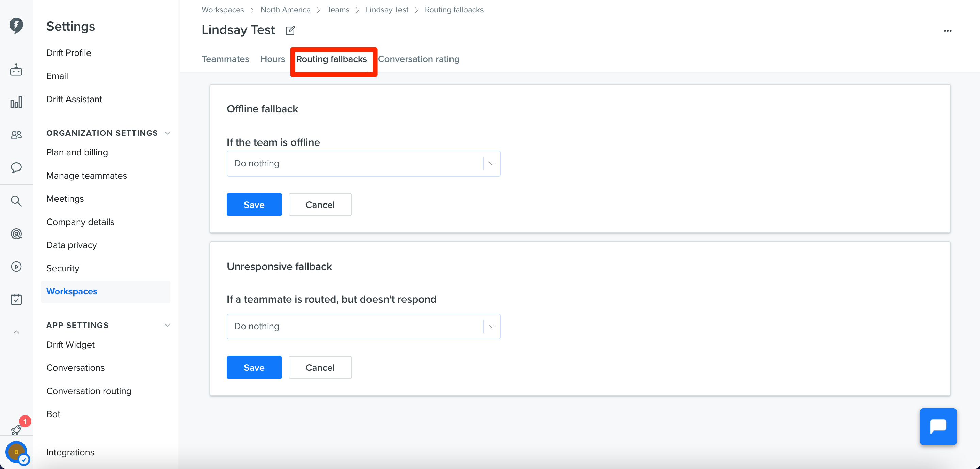
Task: Open Plan and billing settings
Action: [x=77, y=153]
